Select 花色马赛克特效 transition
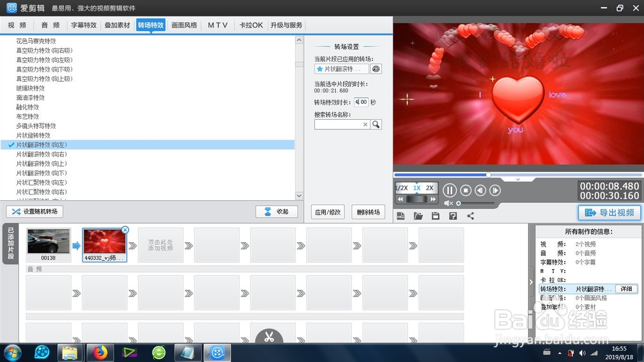 pyautogui.click(x=36, y=41)
